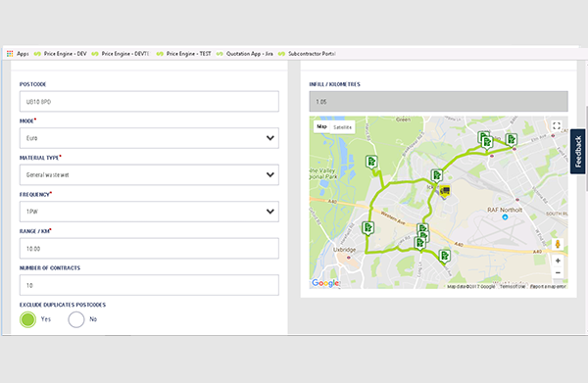Viewport: 588px width, 383px height.
Task: Open the Google logo link on map
Action: [325, 283]
